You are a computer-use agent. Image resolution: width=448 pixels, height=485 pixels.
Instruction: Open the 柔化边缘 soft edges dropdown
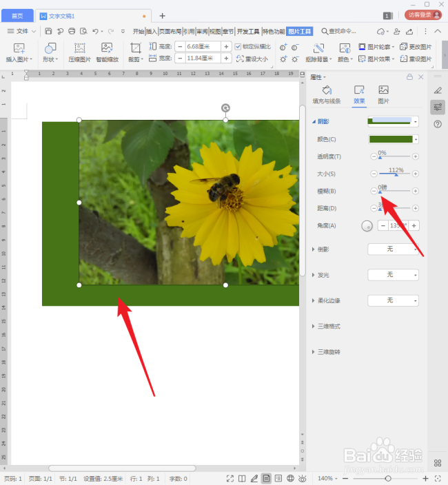393,300
